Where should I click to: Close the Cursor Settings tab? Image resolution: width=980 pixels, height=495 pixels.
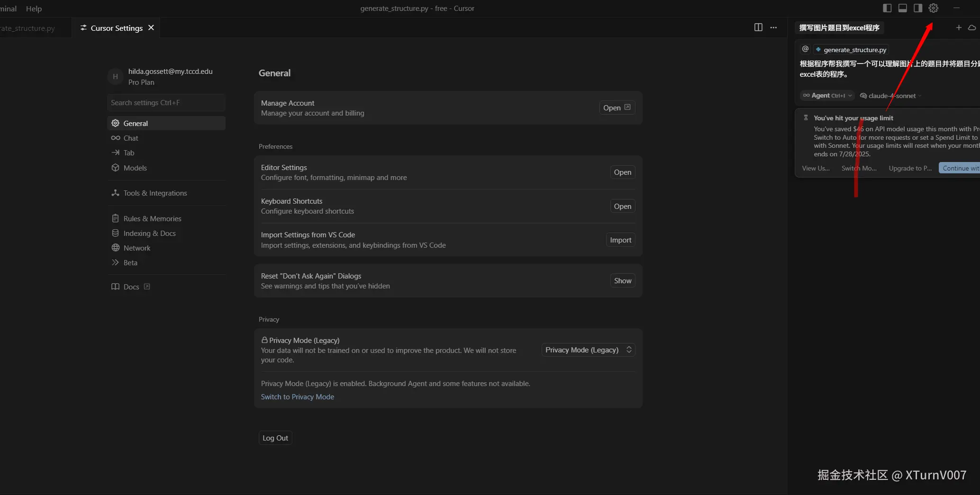pyautogui.click(x=151, y=27)
